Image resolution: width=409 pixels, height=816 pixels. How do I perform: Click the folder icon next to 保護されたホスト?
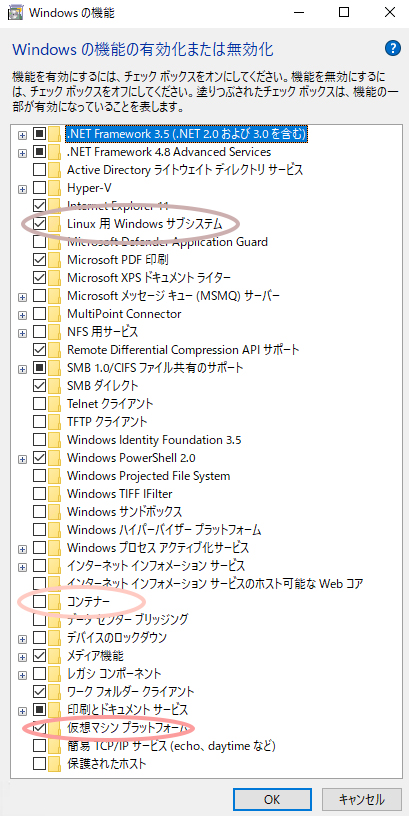coord(55,764)
